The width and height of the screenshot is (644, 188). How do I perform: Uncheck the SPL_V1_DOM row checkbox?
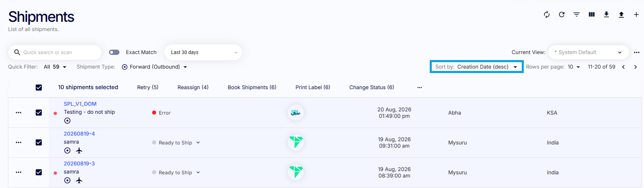tap(39, 113)
